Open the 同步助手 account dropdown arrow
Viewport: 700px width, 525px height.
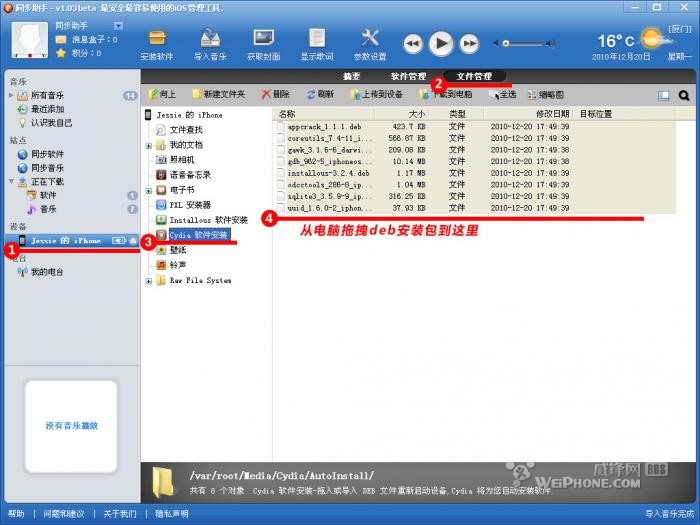click(x=118, y=25)
